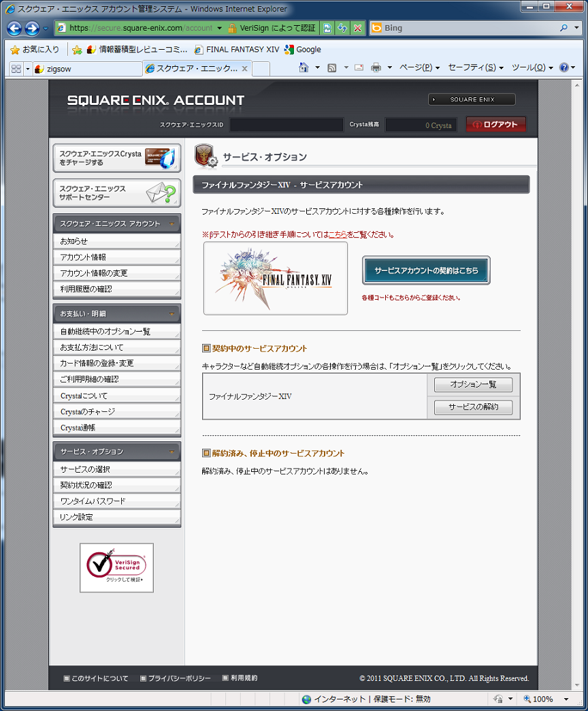The width and height of the screenshot is (588, 711).
Task: Click the サービスの解約 button
Action: 473,407
